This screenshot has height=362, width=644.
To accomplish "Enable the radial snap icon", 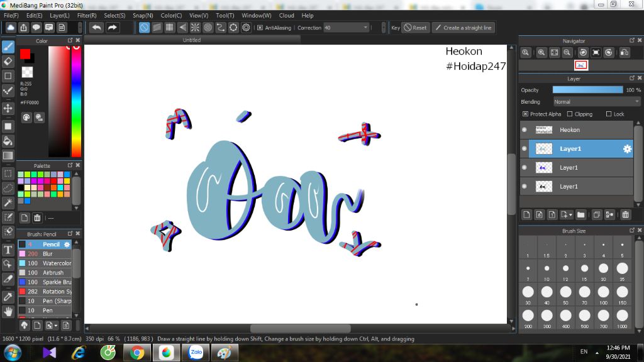I will click(195, 28).
